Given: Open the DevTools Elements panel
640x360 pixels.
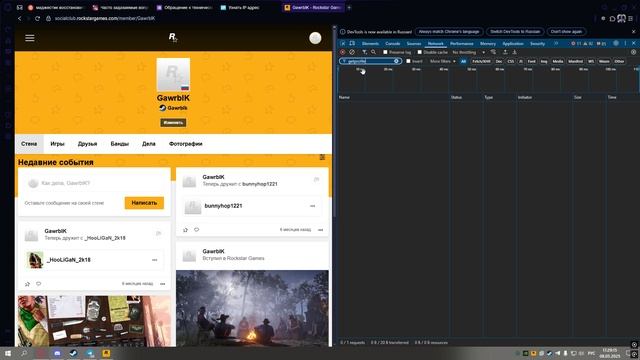Looking at the screenshot, I should pos(370,44).
